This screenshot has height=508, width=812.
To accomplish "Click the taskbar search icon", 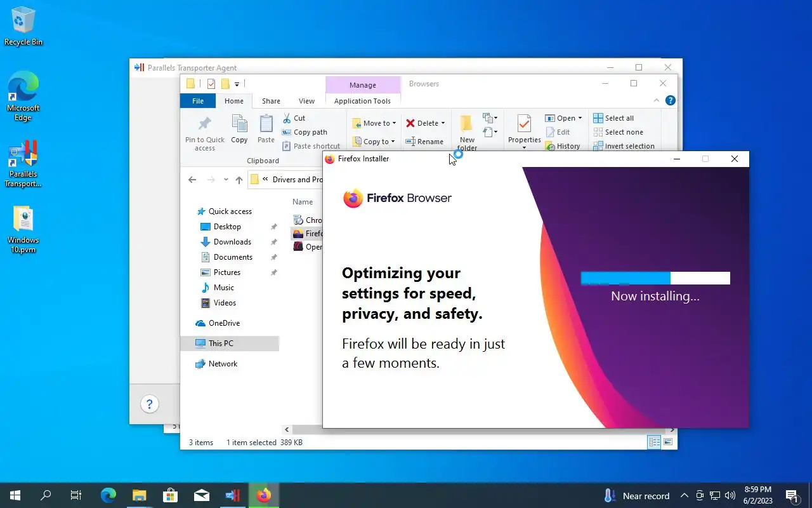I will (46, 495).
